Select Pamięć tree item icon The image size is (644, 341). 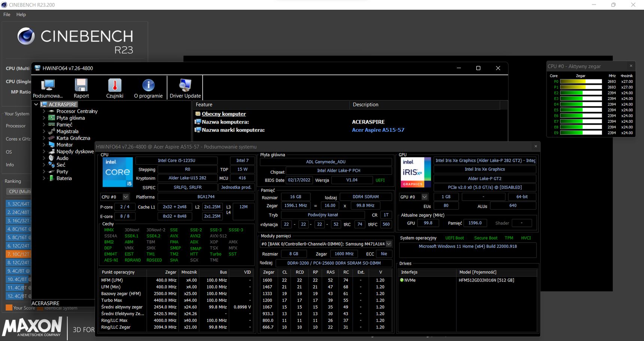52,125
